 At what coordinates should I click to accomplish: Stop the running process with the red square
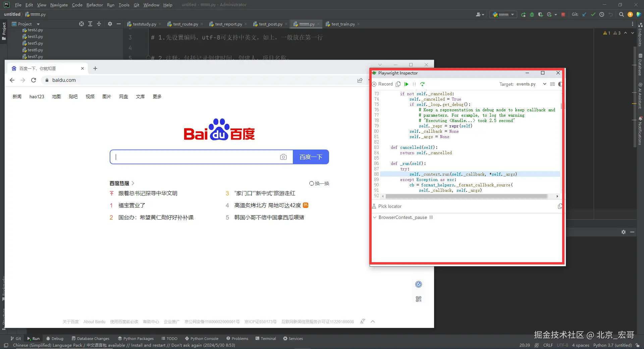(x=563, y=14)
